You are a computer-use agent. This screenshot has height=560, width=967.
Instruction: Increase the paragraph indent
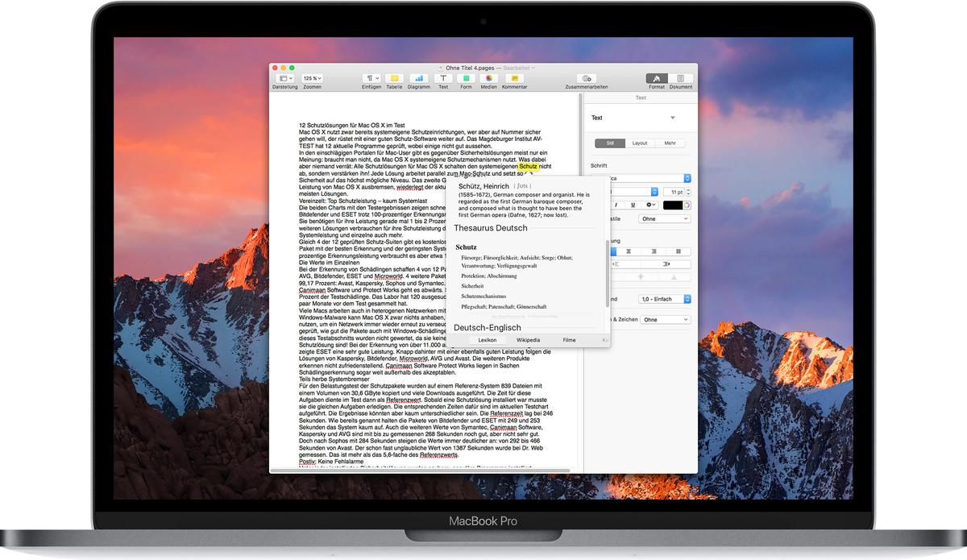(x=666, y=264)
